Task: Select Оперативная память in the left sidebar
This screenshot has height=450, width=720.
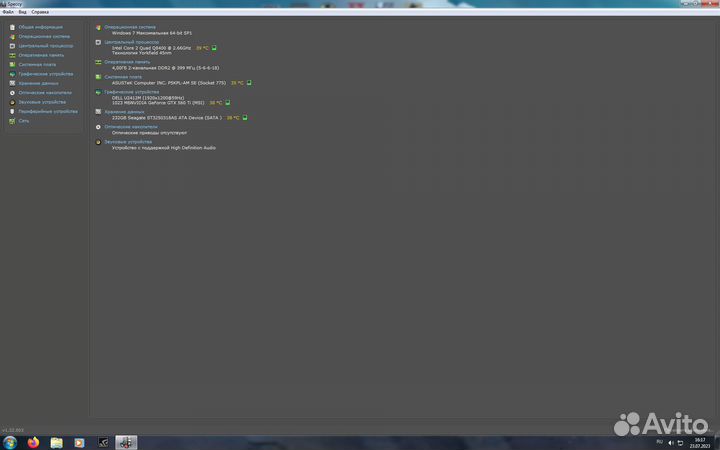Action: [41, 55]
